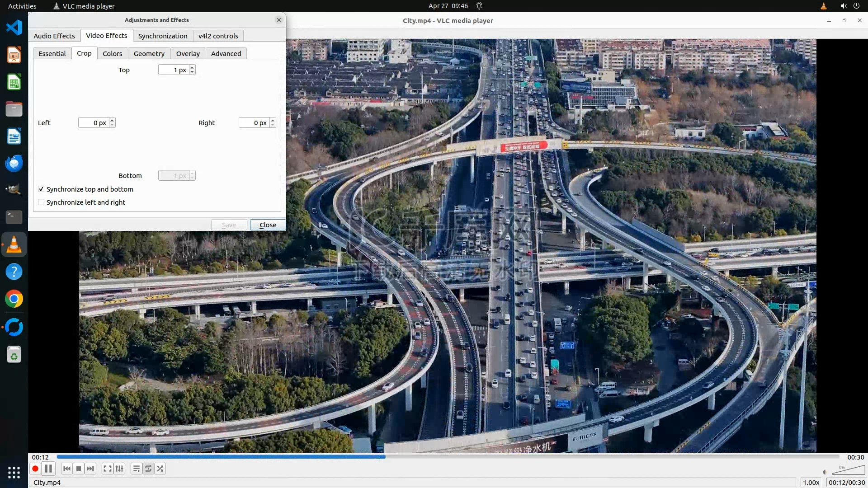
Task: Click the red Record button
Action: click(35, 469)
